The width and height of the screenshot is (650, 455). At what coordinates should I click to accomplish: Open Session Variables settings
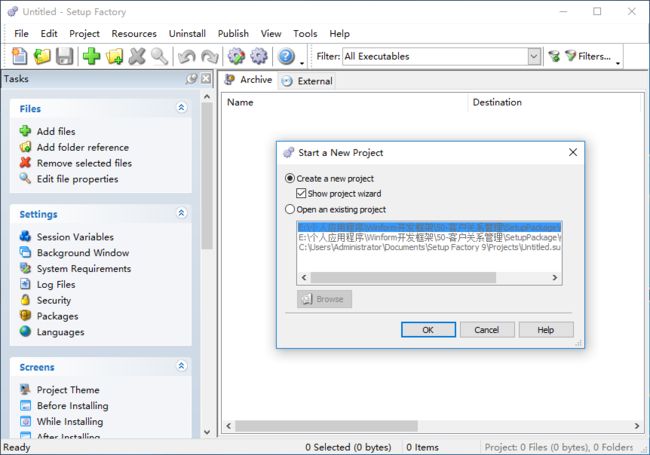tap(67, 237)
